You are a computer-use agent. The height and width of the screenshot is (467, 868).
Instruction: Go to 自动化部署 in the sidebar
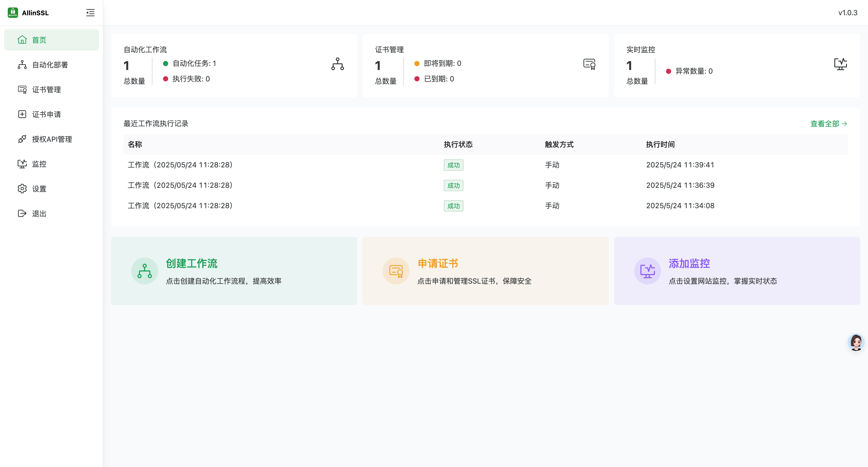[50, 65]
